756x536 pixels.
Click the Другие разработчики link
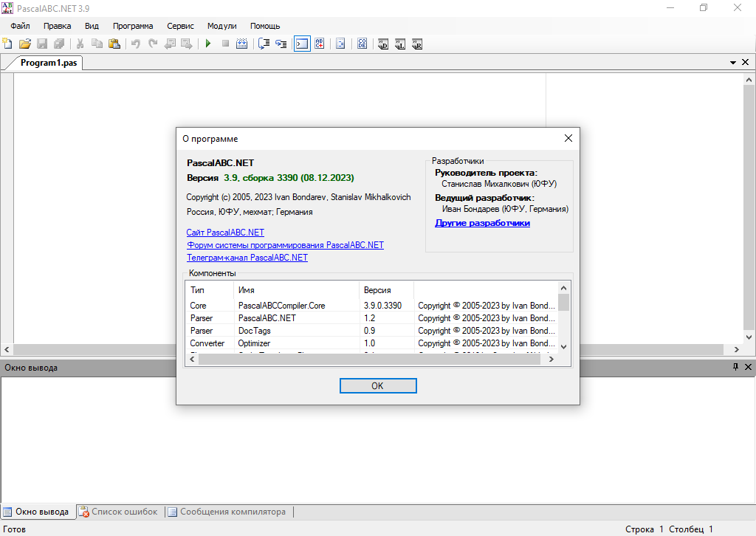tap(482, 223)
